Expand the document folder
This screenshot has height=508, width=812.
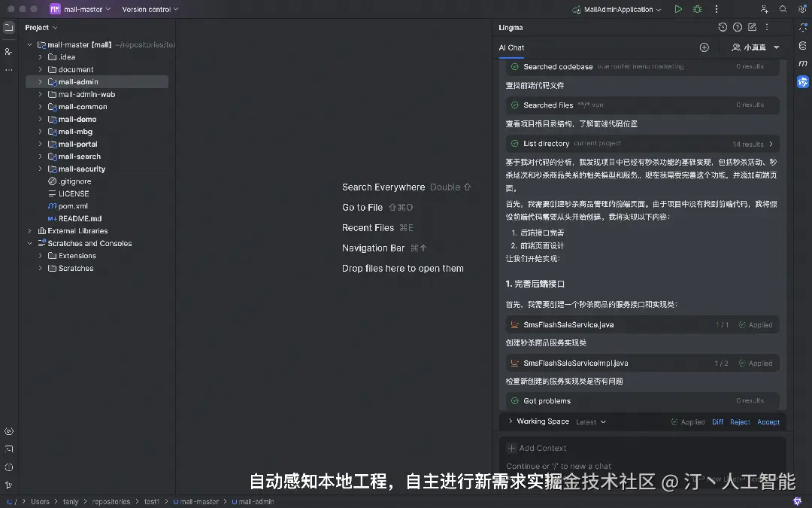(x=40, y=69)
